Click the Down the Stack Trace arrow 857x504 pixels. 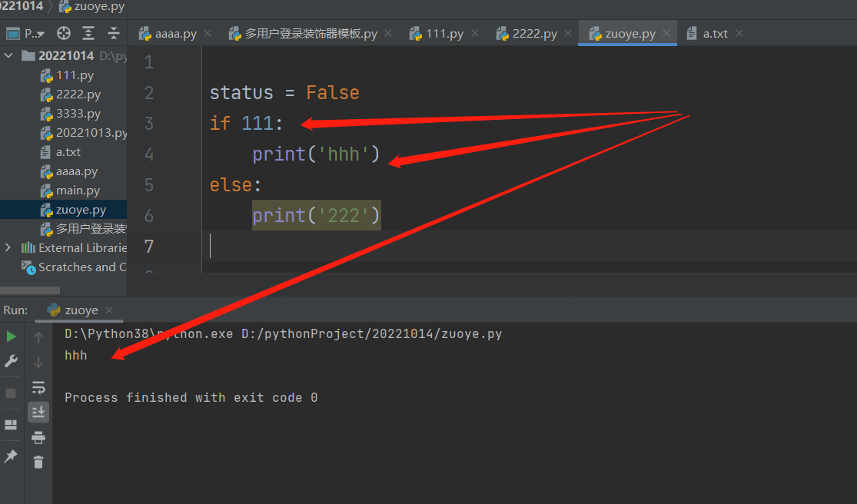pos(38,362)
